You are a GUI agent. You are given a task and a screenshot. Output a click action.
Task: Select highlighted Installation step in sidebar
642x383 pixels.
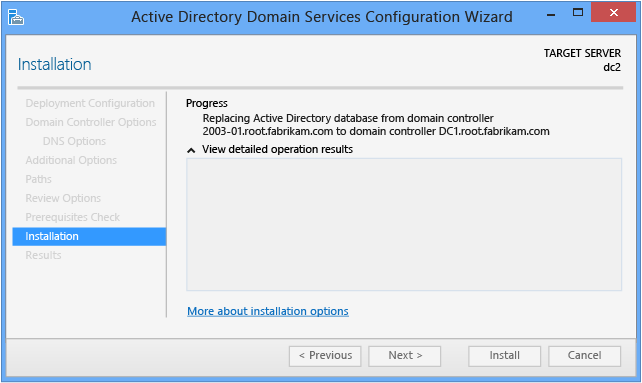tap(89, 236)
